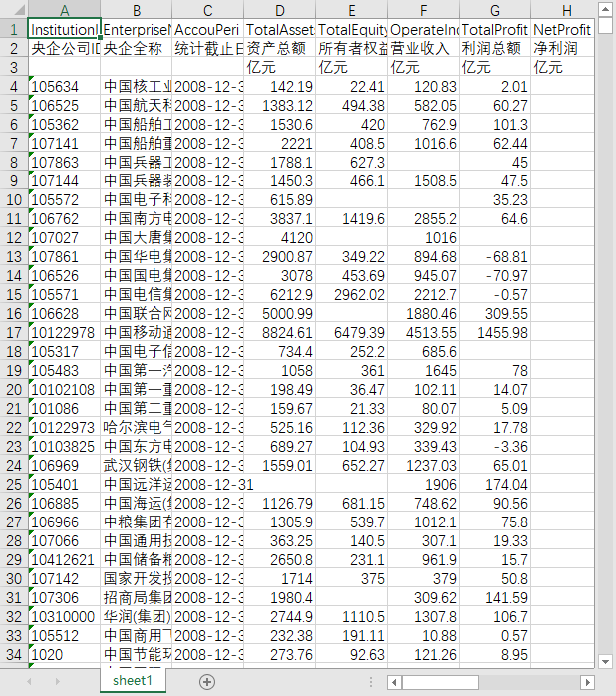
Task: Select the cell with value 2962.02
Action: 352,295
